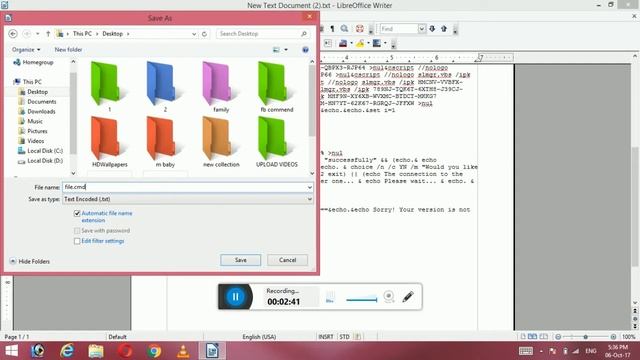640x360 pixels.
Task: Find previous arrow in Writer Find toolbar
Action: pos(444,29)
